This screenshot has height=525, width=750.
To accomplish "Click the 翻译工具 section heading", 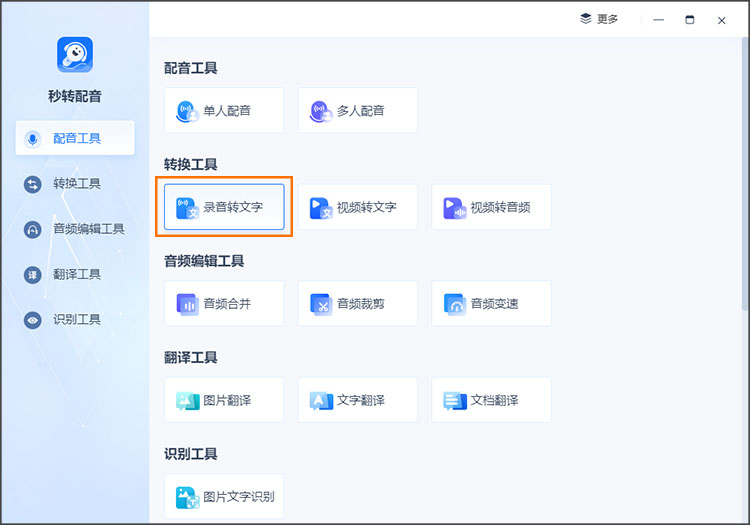I will point(190,358).
